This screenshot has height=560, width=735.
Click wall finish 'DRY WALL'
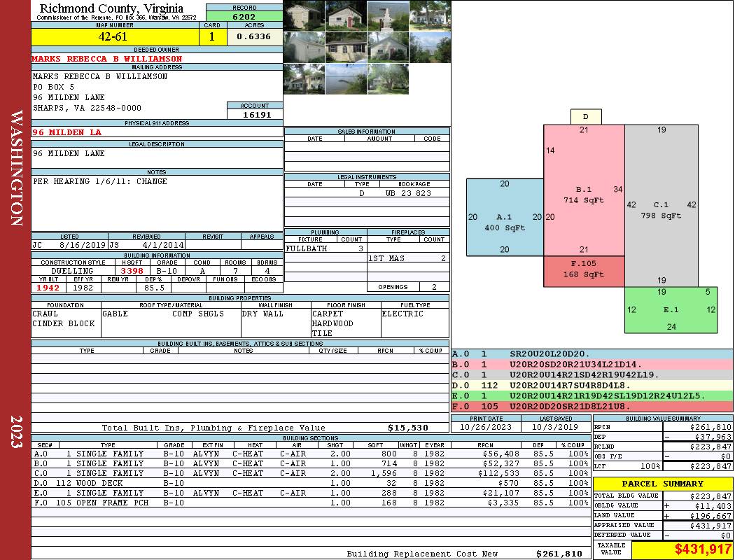(262, 314)
